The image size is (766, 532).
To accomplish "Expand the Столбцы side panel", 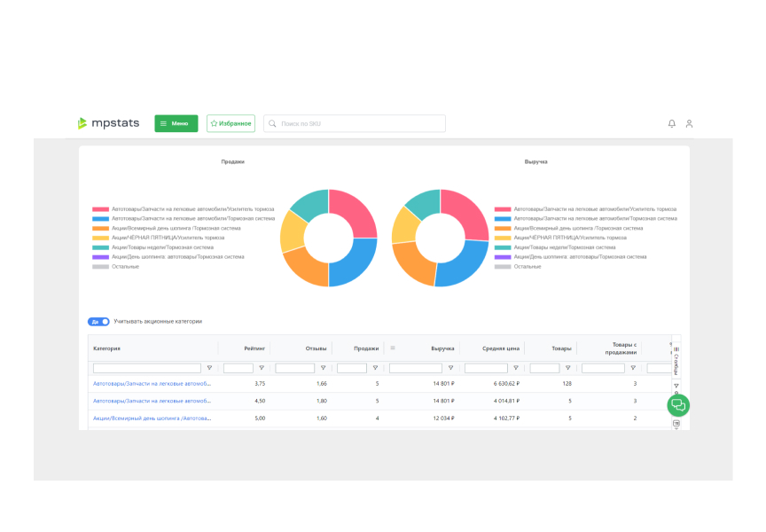I will point(676,361).
